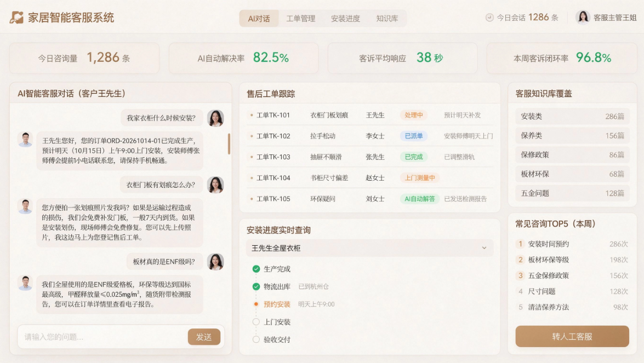Click the 处理中 status tag
Image resolution: width=644 pixels, height=363 pixels.
[414, 116]
